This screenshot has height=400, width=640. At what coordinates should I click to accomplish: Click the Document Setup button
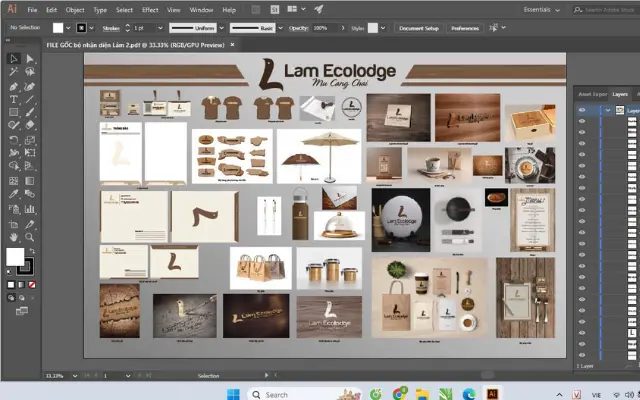click(418, 28)
